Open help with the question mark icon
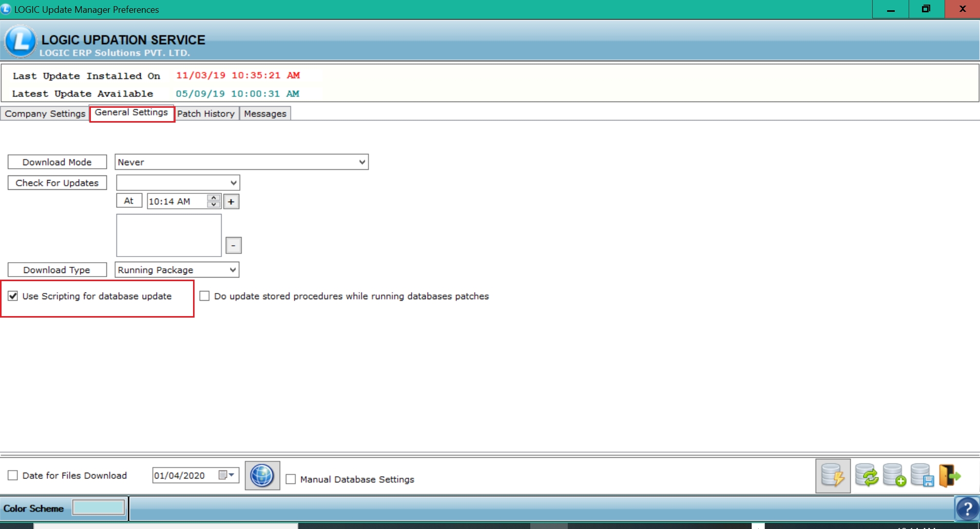 [x=967, y=509]
